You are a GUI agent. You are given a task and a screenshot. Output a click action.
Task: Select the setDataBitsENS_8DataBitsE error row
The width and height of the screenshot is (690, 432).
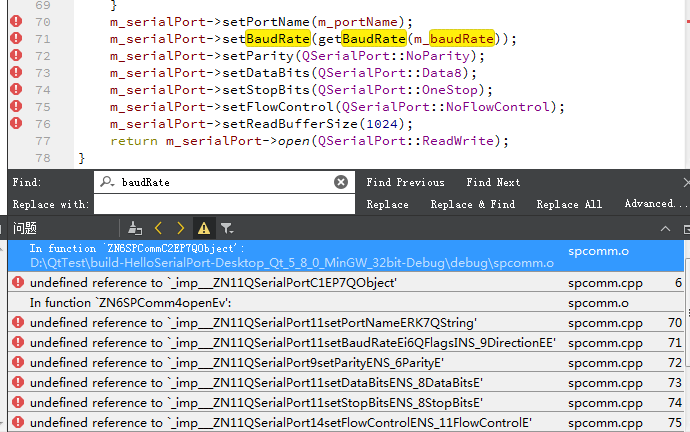(x=345, y=383)
